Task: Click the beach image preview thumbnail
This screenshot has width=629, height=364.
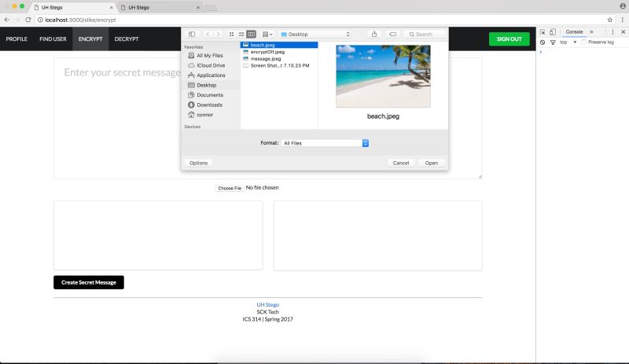Action: (x=383, y=75)
